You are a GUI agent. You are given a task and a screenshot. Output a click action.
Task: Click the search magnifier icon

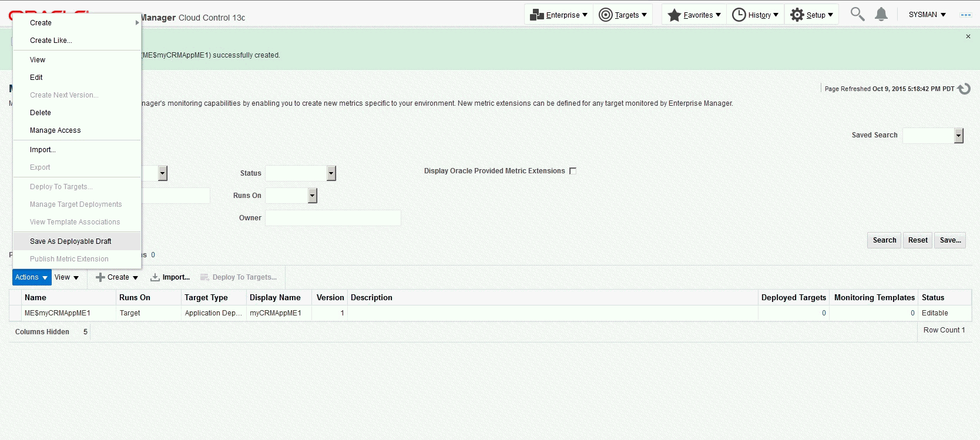(x=857, y=14)
